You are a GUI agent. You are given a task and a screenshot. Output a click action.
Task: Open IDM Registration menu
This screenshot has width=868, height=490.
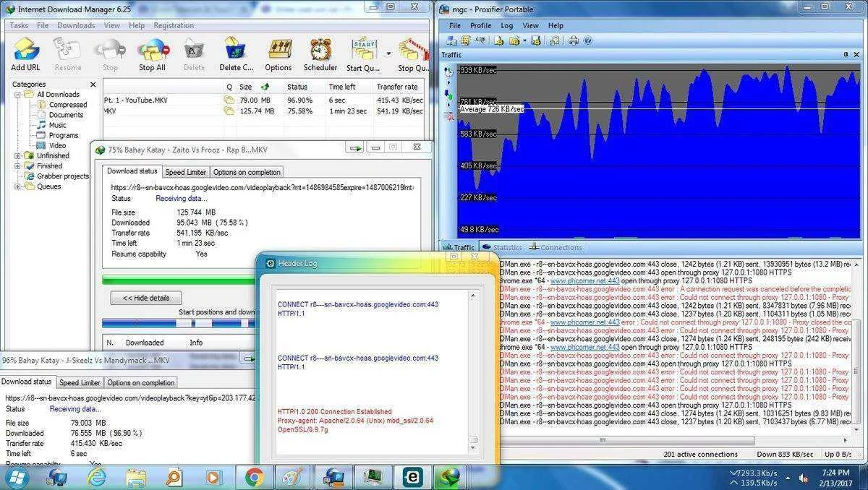point(174,25)
